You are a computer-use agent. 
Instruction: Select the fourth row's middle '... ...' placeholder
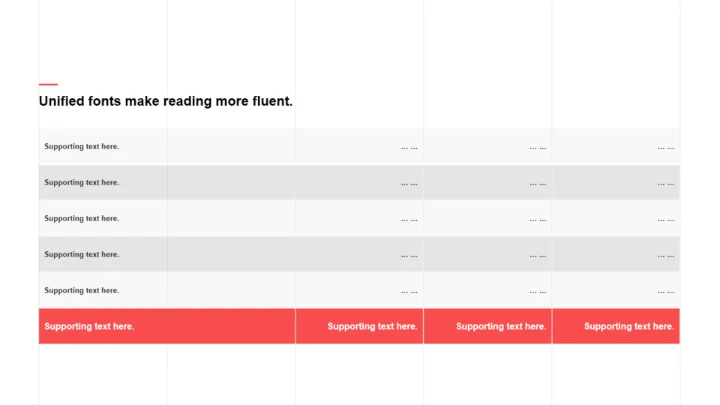(x=537, y=256)
